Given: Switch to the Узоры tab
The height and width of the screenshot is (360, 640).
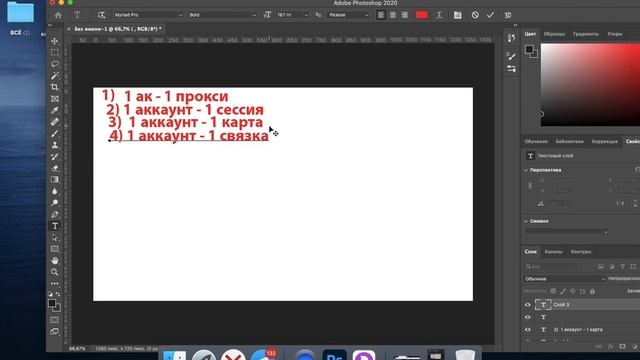Looking at the screenshot, I should [x=615, y=34].
